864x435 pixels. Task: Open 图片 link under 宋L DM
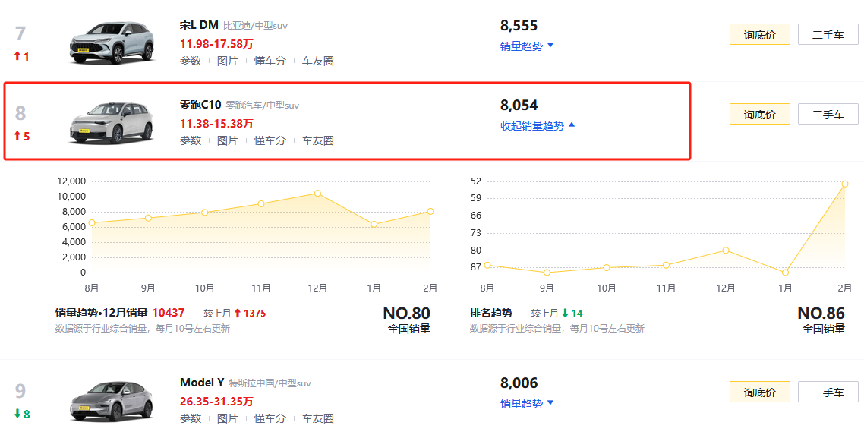[x=227, y=61]
